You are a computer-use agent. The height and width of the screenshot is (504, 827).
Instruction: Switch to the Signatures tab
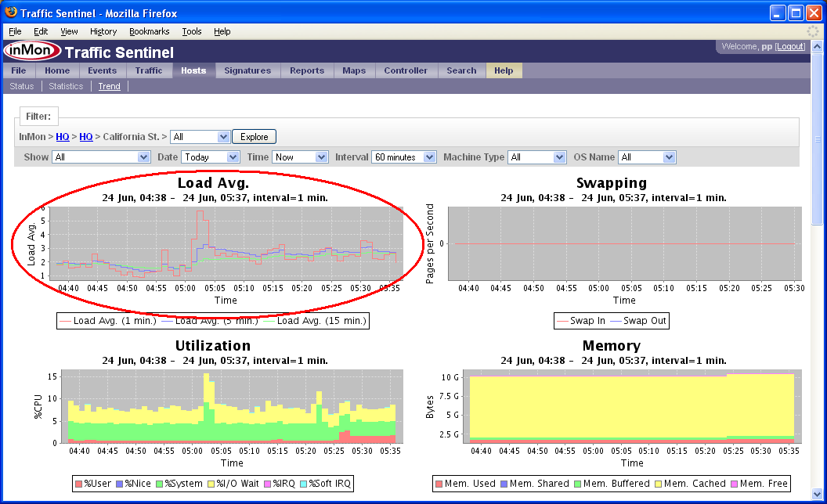tap(247, 70)
